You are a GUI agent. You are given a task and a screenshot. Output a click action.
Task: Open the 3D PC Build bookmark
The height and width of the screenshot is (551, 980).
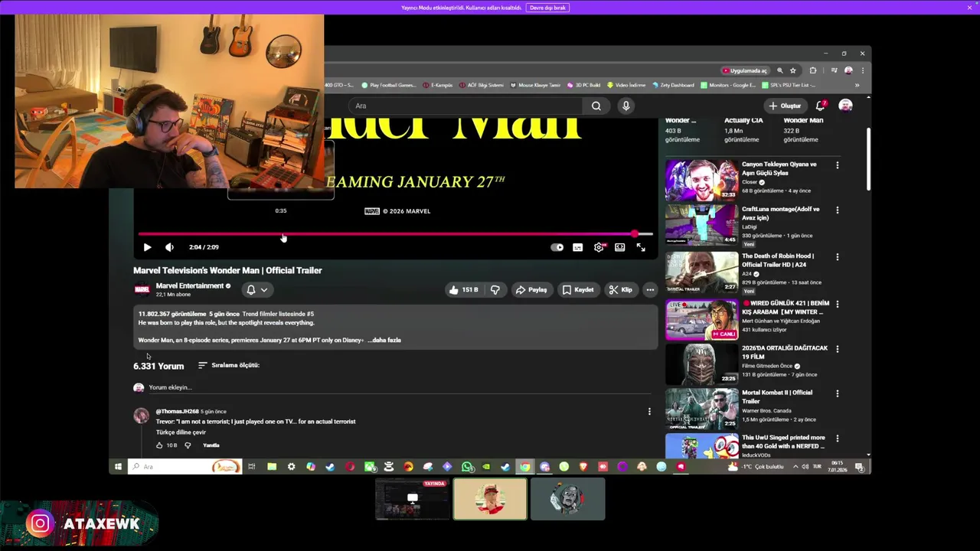click(583, 85)
